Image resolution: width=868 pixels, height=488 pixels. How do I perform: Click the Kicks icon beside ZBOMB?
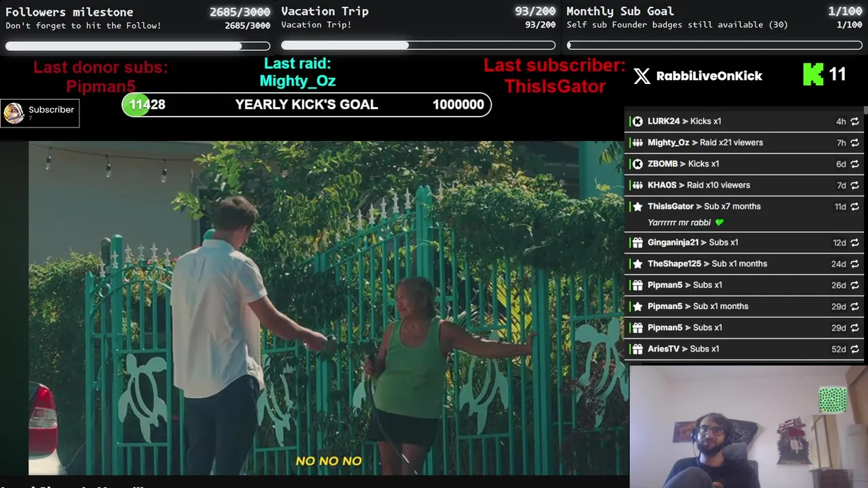[x=637, y=164]
